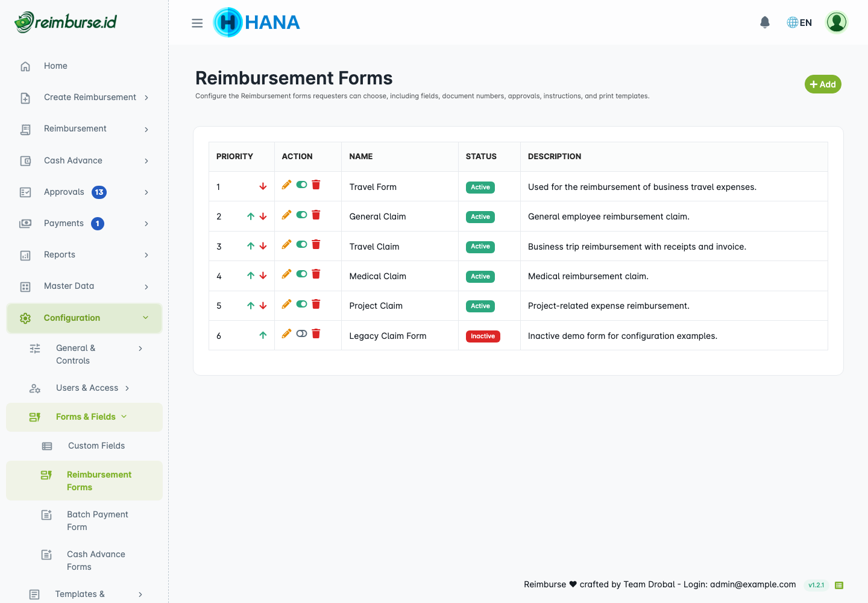Edit the Travel Claim form
The image size is (868, 603).
click(x=286, y=244)
